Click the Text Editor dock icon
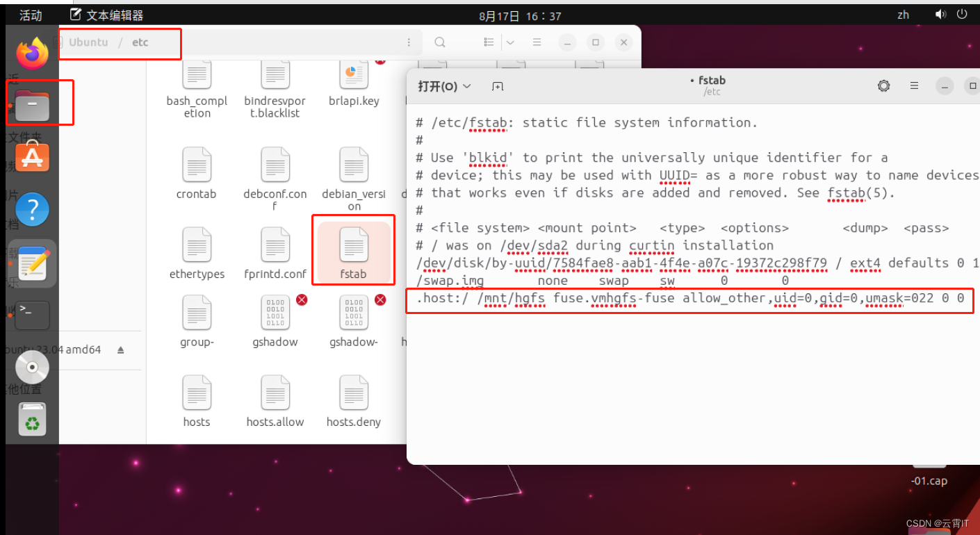The height and width of the screenshot is (535, 980). pos(32,264)
